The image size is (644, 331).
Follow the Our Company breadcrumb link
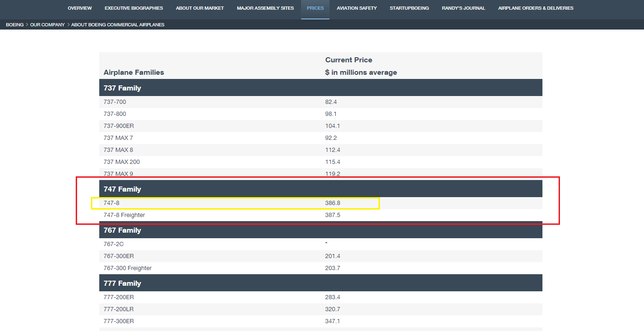coord(48,25)
